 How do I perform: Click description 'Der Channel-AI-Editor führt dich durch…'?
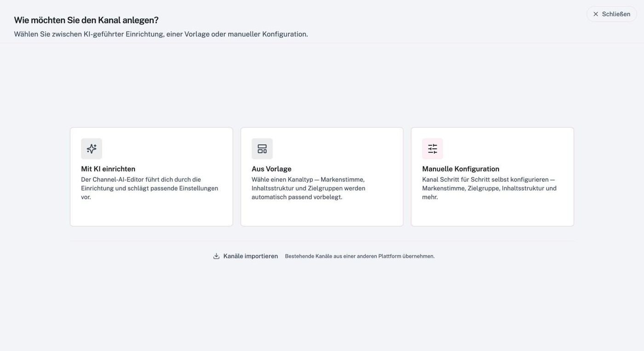coord(150,188)
